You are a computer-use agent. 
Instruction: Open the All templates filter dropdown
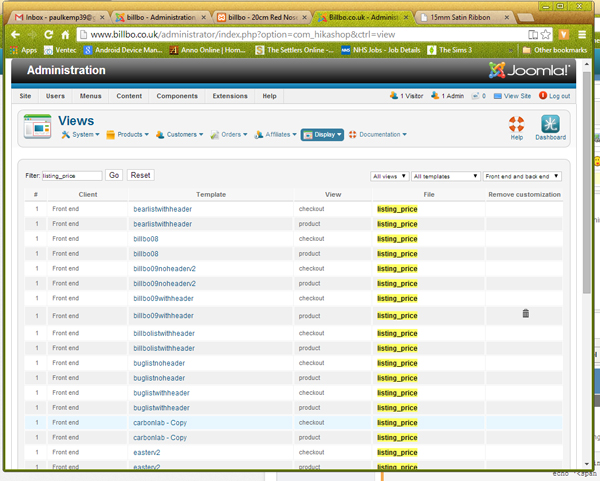446,176
